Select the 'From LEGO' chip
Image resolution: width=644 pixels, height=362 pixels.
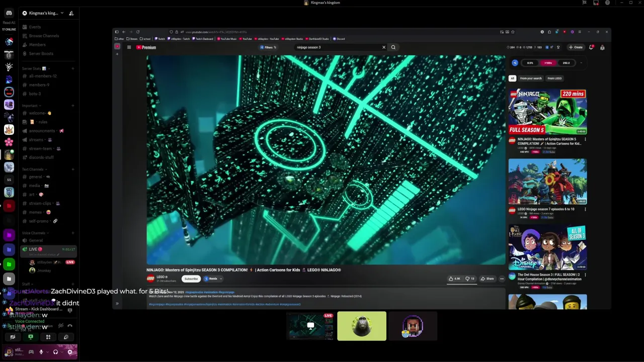(554, 78)
